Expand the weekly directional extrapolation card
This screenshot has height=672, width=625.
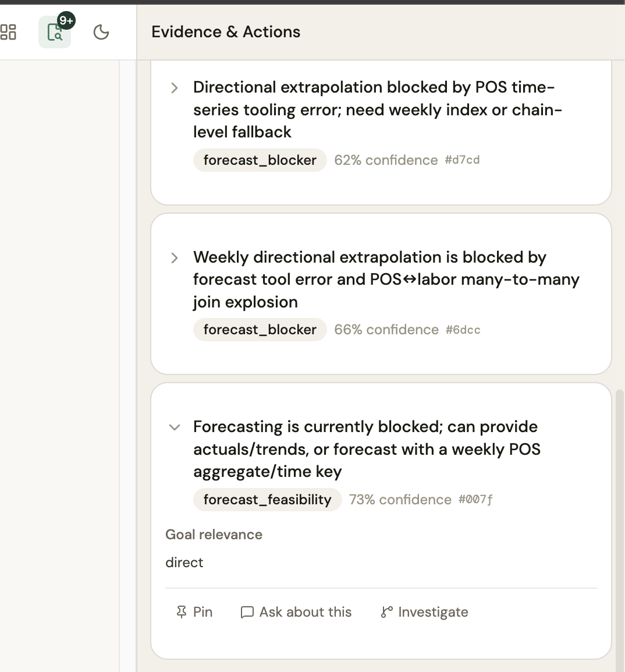pos(174,258)
